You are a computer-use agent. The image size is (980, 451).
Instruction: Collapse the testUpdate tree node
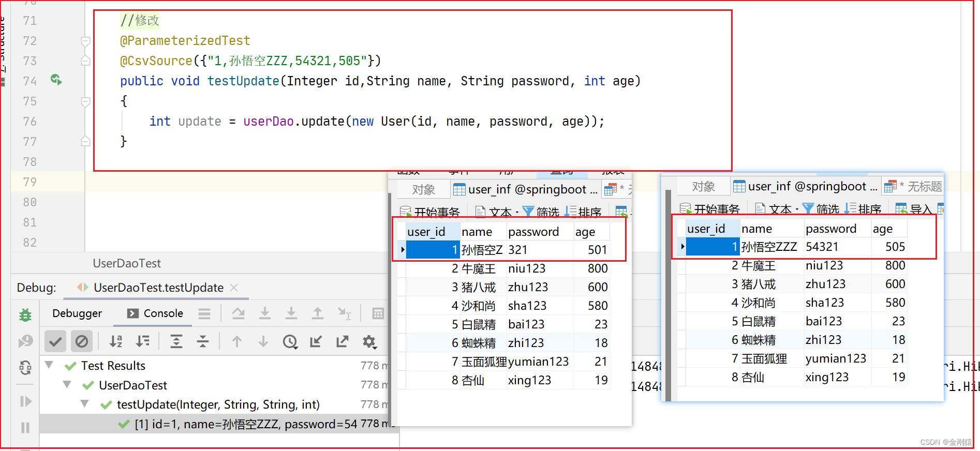pyautogui.click(x=84, y=404)
